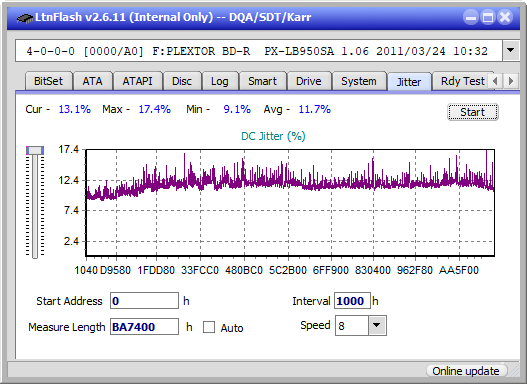Viewport: 527px width, 384px height.
Task: Enable the Auto checkbox
Action: (209, 327)
